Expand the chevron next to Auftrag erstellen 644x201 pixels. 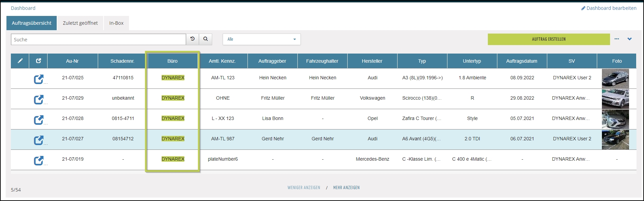click(x=629, y=39)
